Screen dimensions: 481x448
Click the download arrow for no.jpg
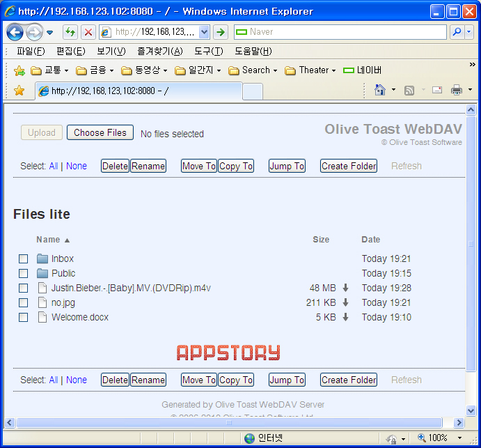coord(345,302)
